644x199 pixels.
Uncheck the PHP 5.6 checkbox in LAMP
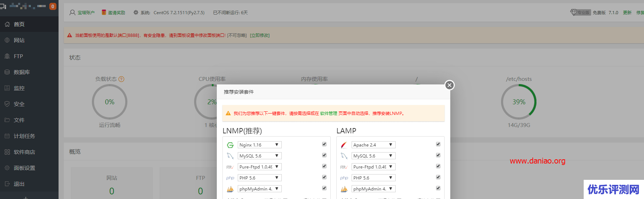pos(438,177)
